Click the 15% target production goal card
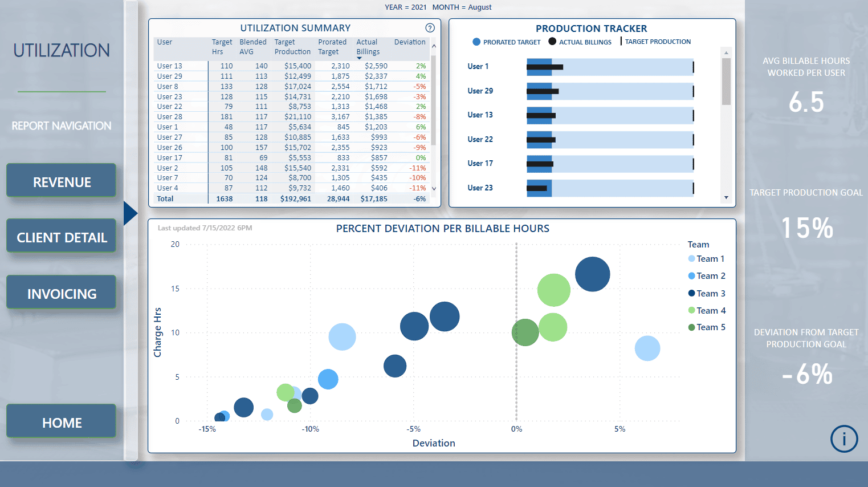 [x=806, y=228]
